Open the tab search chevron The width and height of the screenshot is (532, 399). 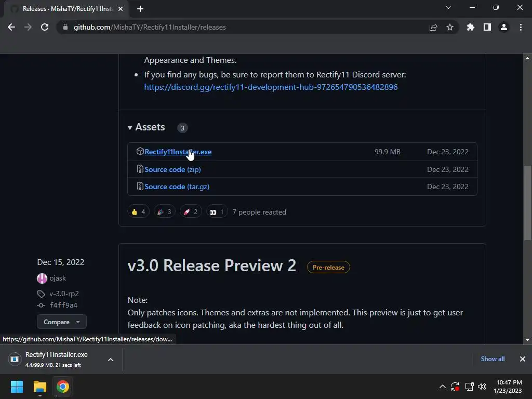(448, 7)
